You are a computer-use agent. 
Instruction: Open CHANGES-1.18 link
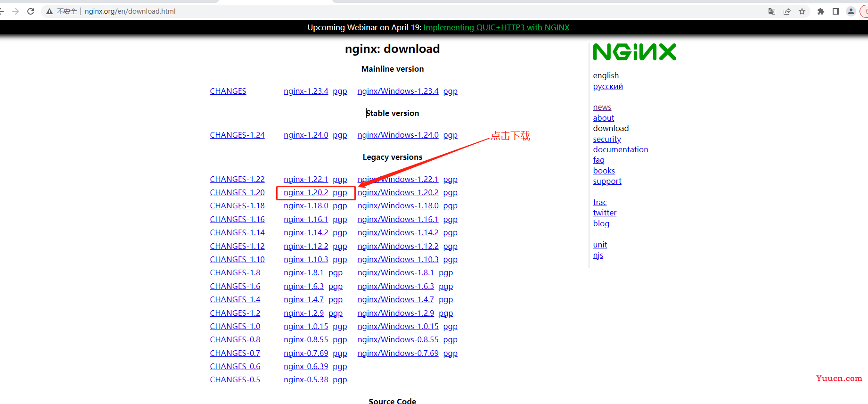pyautogui.click(x=237, y=206)
